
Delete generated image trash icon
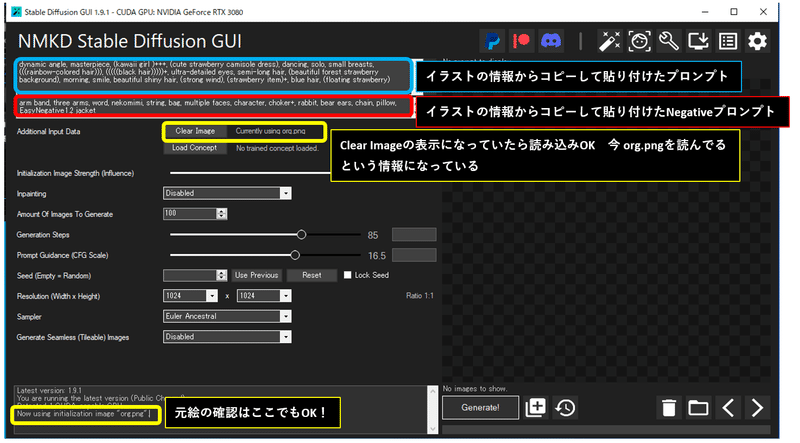669,408
